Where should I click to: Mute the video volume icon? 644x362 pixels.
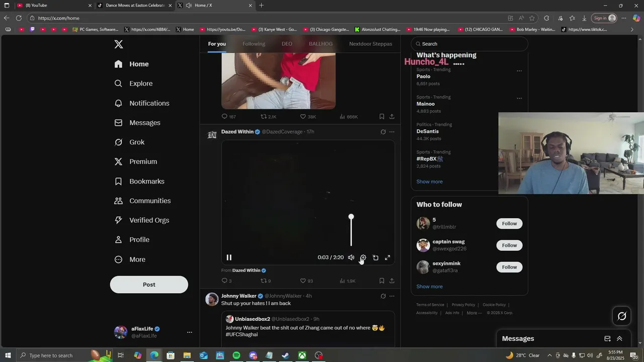[351, 257]
